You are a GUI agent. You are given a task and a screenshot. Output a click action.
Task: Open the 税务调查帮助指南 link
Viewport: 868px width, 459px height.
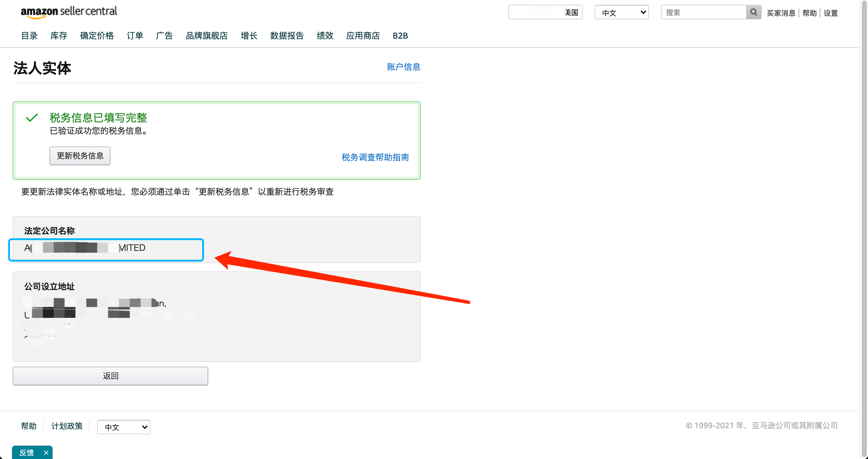[x=375, y=157]
